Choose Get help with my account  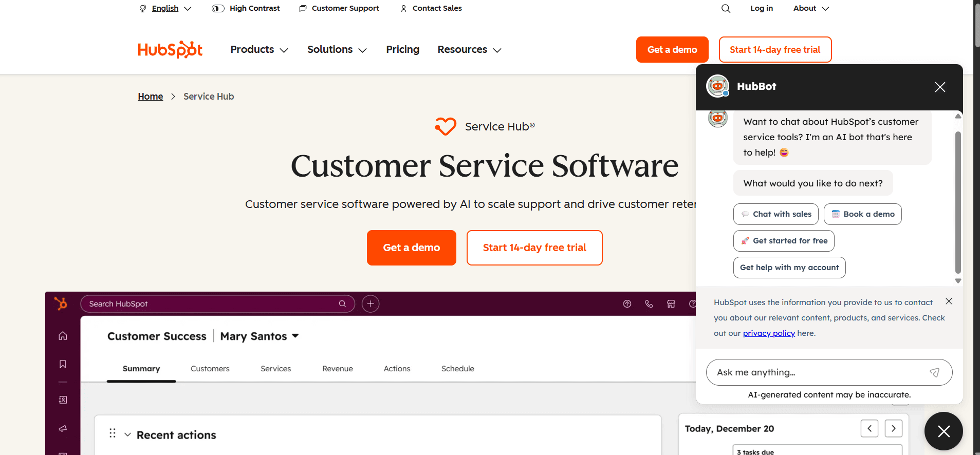click(x=789, y=268)
